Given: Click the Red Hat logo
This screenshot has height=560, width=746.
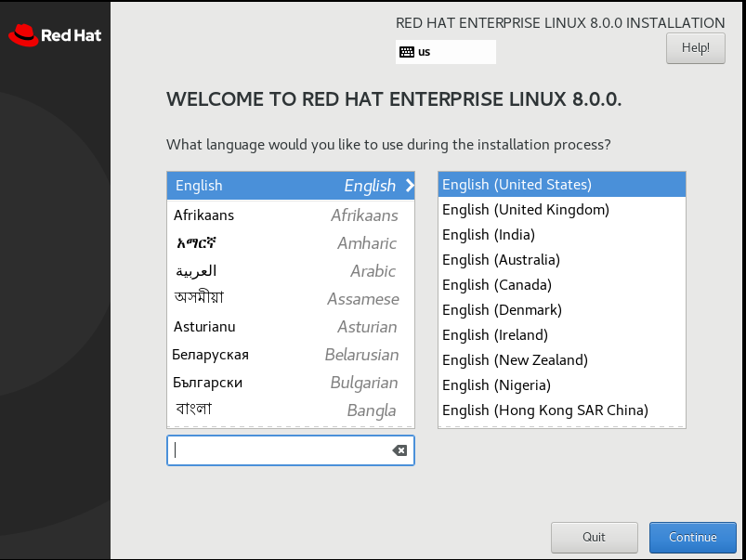Looking at the screenshot, I should point(55,35).
